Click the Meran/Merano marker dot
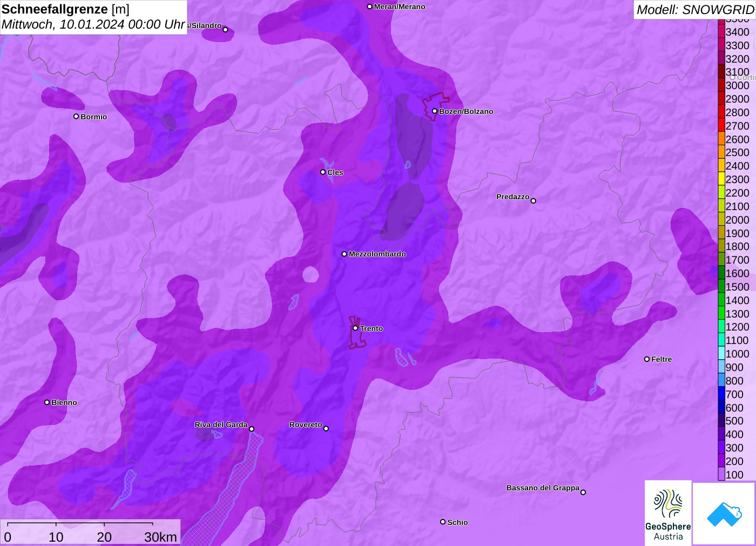The height and width of the screenshot is (546, 756). tap(370, 6)
